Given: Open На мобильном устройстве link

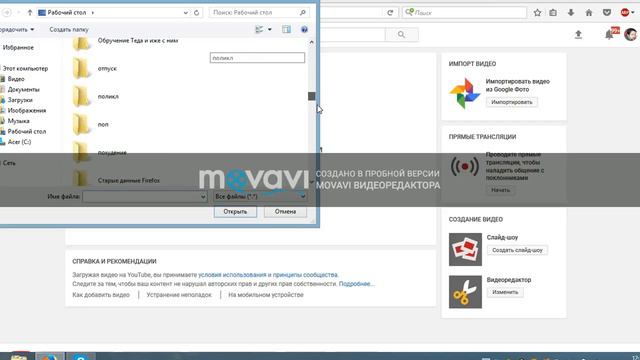Looking at the screenshot, I should click(266, 295).
